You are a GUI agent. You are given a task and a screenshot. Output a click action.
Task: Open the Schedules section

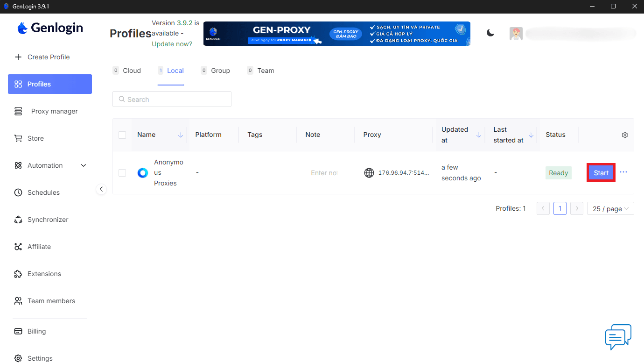(x=43, y=192)
